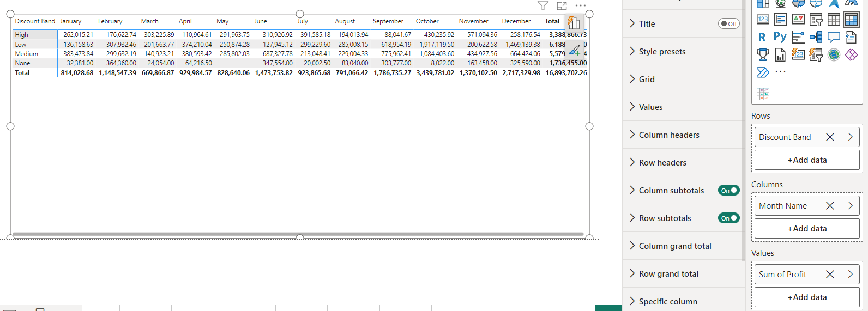Click the grand total cell 16,893,702.26

tap(566, 73)
